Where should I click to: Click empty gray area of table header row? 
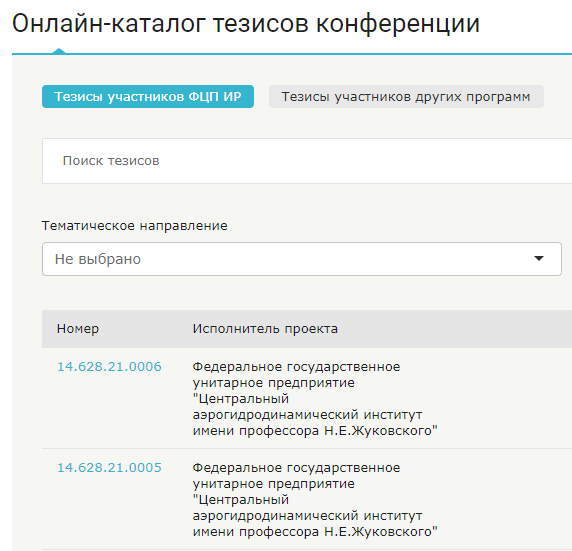tap(456, 329)
